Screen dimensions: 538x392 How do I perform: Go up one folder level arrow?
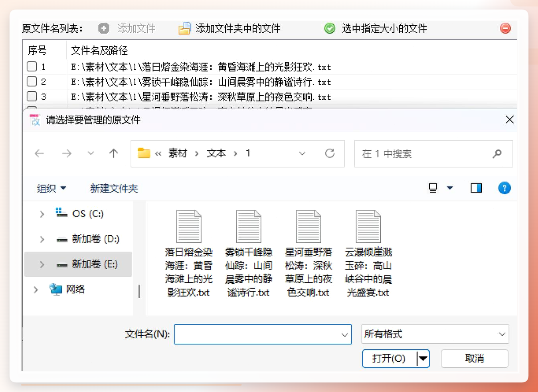click(114, 154)
